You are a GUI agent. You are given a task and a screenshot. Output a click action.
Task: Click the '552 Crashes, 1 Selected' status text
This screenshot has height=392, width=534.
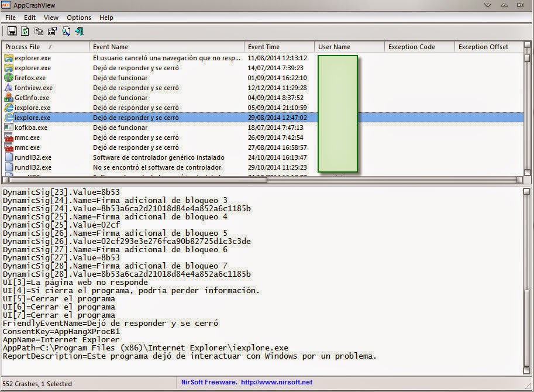pyautogui.click(x=37, y=383)
